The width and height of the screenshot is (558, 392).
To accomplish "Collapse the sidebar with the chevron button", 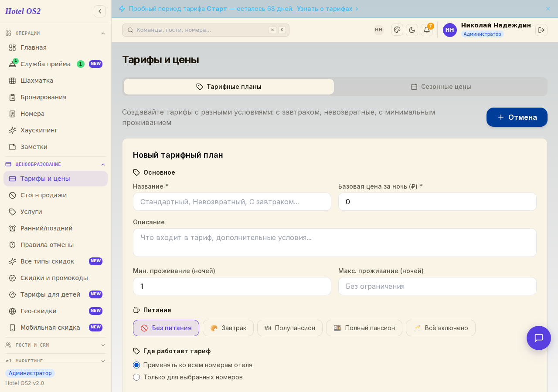I will pos(100,11).
